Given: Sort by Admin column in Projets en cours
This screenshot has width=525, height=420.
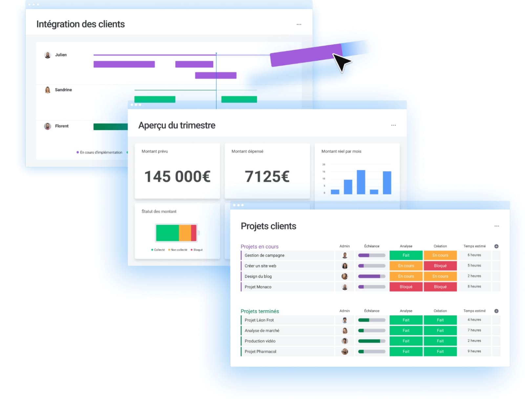Looking at the screenshot, I should pyautogui.click(x=345, y=246).
